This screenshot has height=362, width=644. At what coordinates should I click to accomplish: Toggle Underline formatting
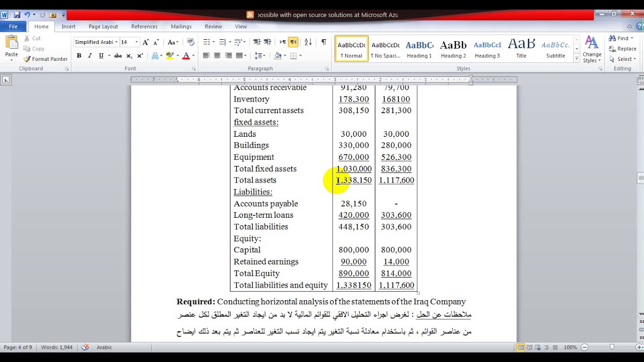[x=101, y=56]
